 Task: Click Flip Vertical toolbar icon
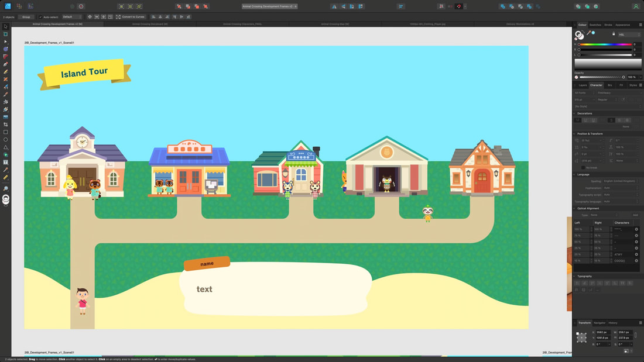click(343, 6)
